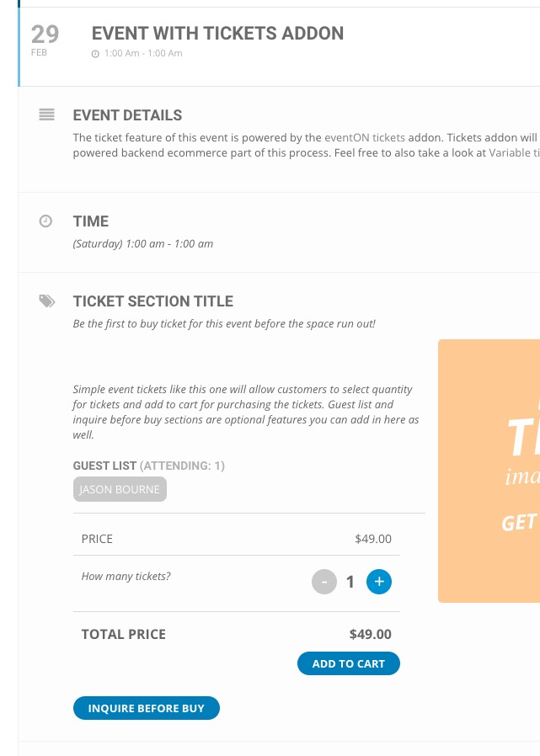Click the Event Details heading
The width and height of the screenshot is (540, 756).
[x=127, y=115]
